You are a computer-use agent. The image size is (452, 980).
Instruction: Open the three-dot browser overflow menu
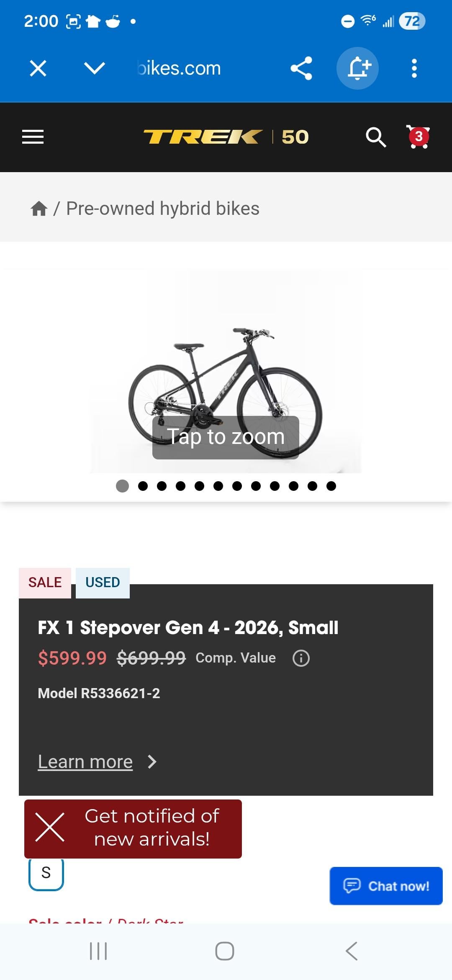click(414, 68)
